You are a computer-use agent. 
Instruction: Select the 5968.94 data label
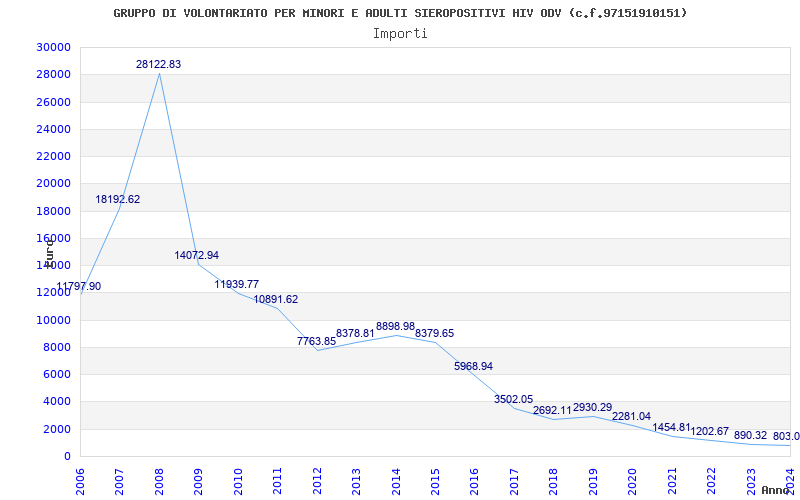pos(473,366)
